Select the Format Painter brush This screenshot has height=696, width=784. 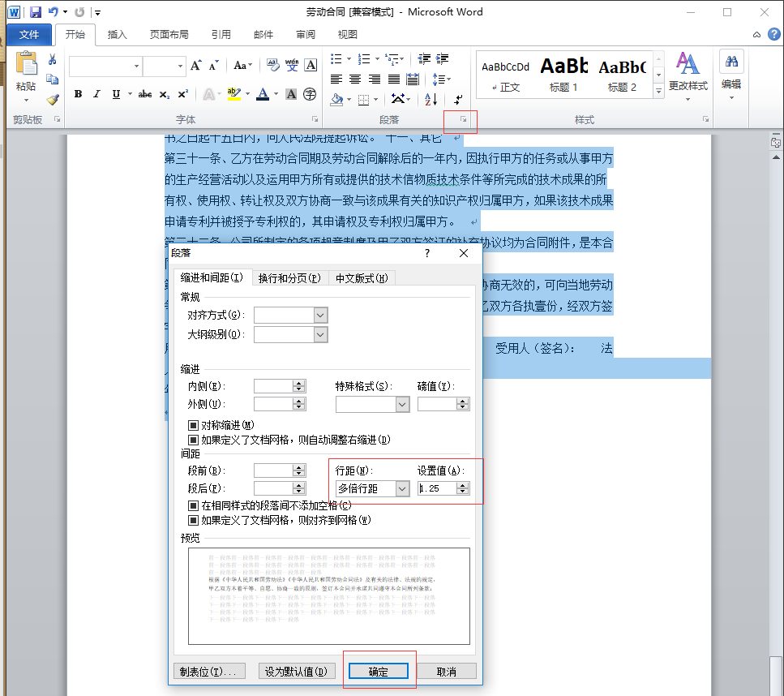(x=52, y=100)
